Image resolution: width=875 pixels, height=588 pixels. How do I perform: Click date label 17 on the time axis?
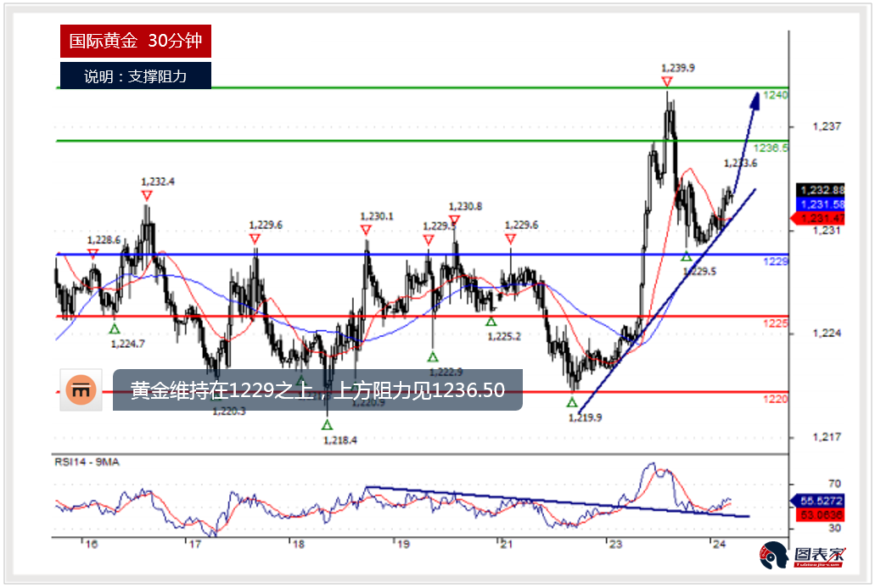pyautogui.click(x=194, y=544)
